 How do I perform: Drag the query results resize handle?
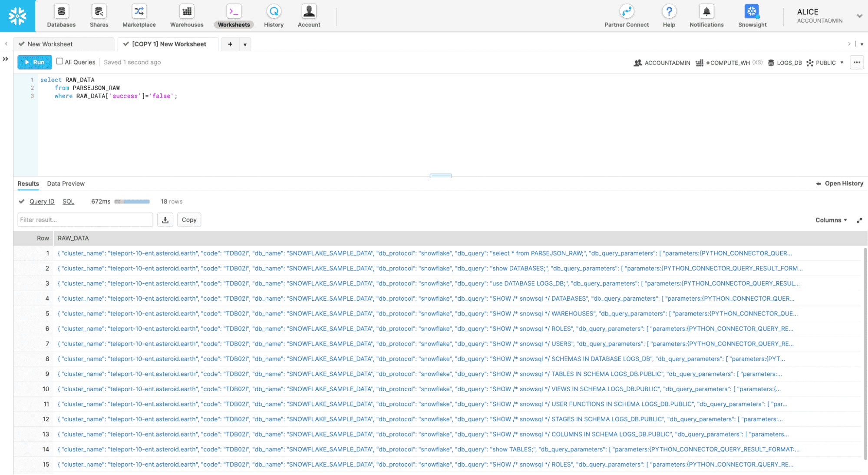click(x=441, y=176)
